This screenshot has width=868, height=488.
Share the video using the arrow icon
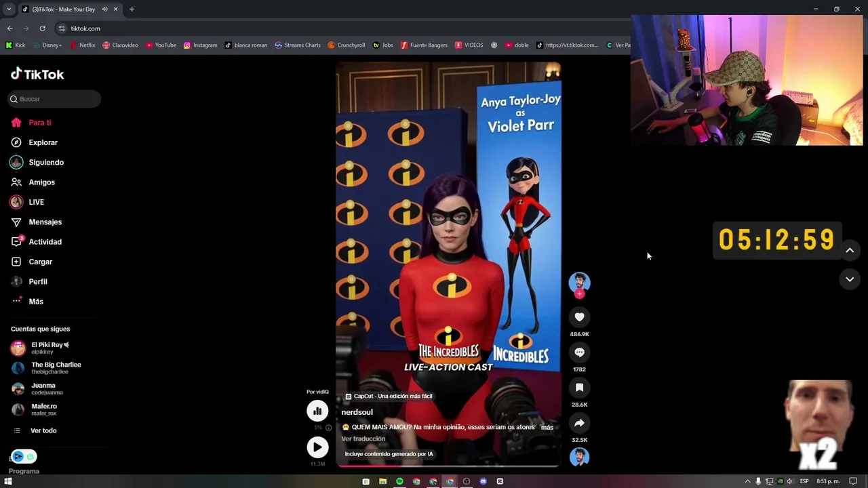click(579, 423)
